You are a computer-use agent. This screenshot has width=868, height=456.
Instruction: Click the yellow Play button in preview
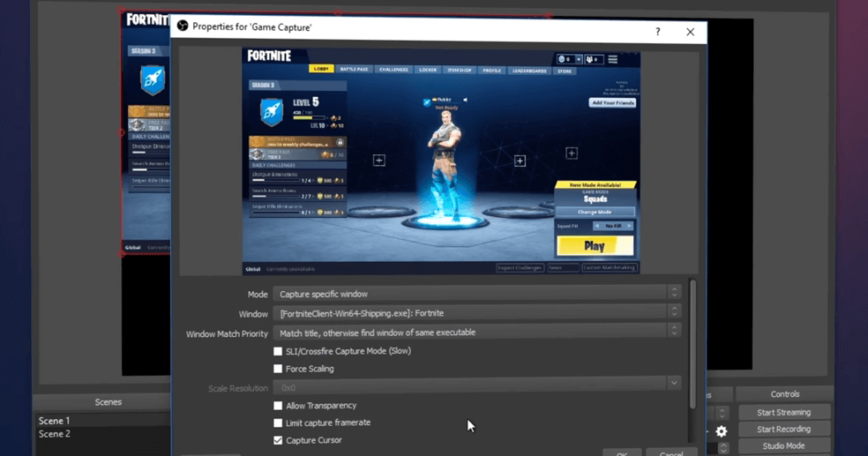point(595,246)
